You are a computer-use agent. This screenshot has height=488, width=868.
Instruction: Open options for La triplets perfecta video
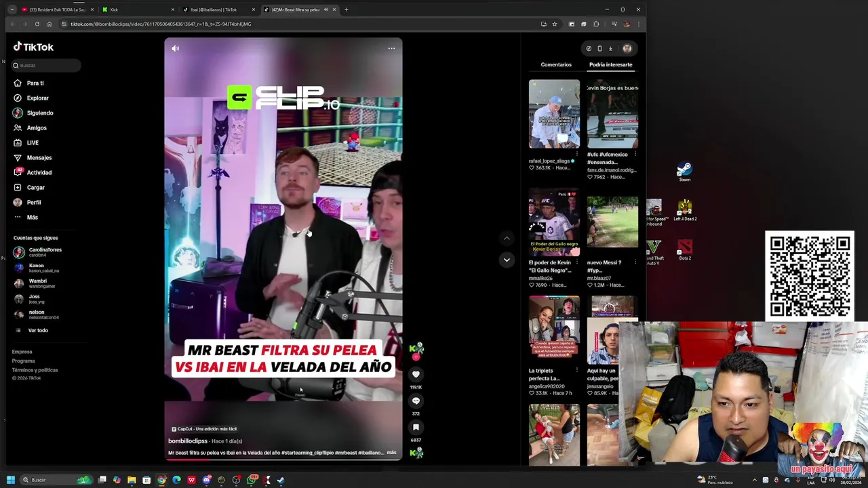[577, 370]
